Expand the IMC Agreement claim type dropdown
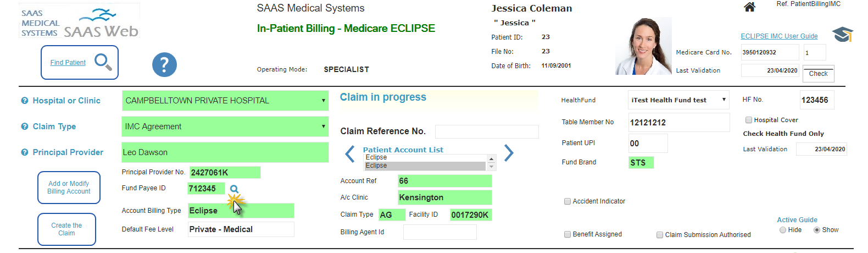868x253 pixels. click(x=323, y=127)
